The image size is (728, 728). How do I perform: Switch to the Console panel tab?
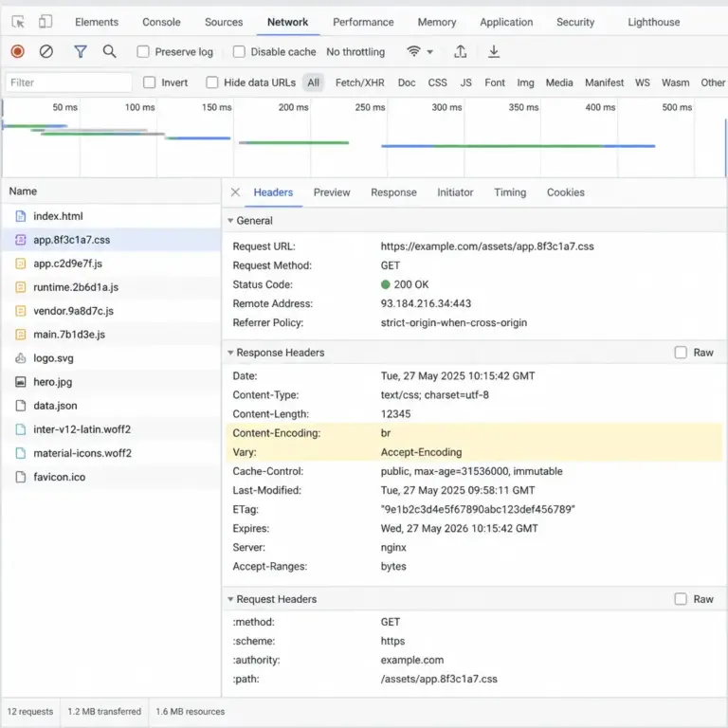click(x=161, y=23)
